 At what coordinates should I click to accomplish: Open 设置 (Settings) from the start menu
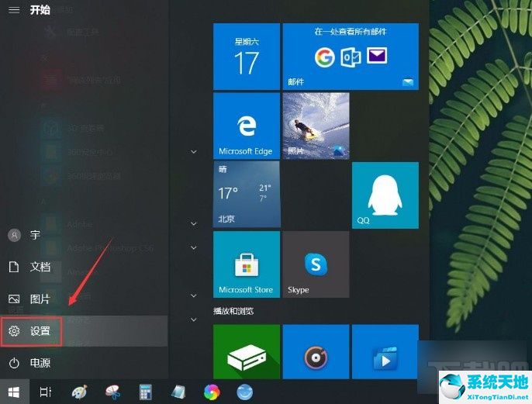coord(31,331)
